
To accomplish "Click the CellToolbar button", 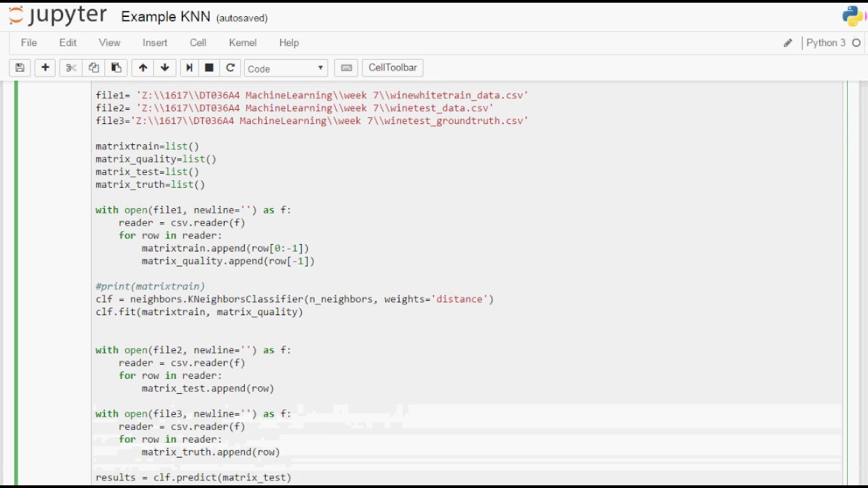I will [x=393, y=68].
